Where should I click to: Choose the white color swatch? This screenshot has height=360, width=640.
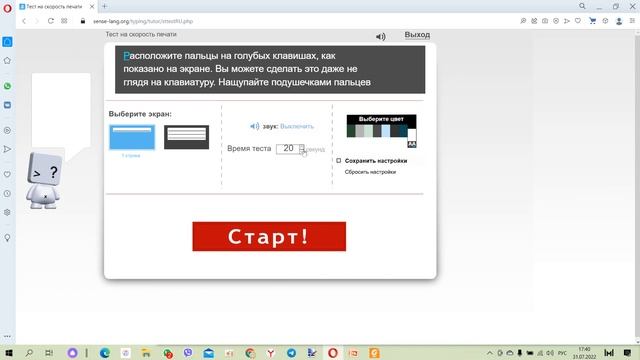(x=412, y=134)
